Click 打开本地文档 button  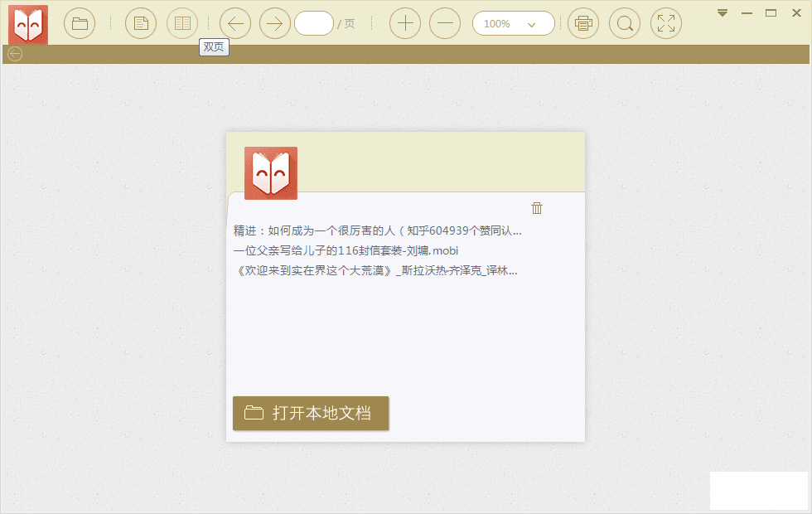311,414
